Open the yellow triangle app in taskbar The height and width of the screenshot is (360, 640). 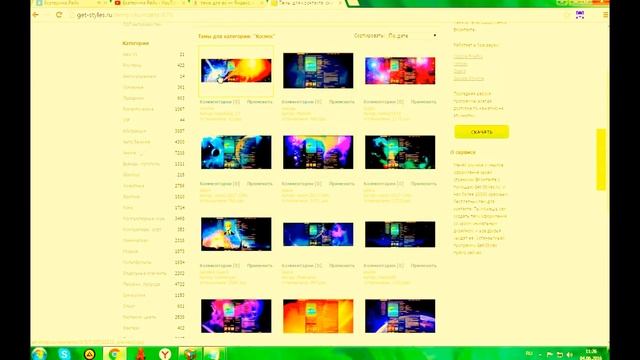[89, 353]
